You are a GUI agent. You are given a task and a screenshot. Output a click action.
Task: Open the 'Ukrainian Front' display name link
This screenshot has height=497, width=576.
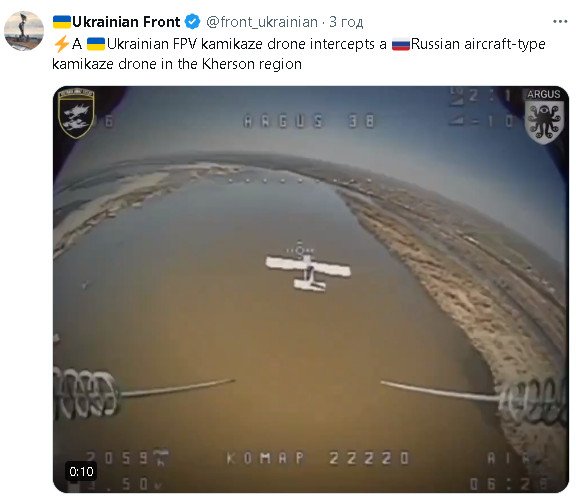tap(126, 22)
